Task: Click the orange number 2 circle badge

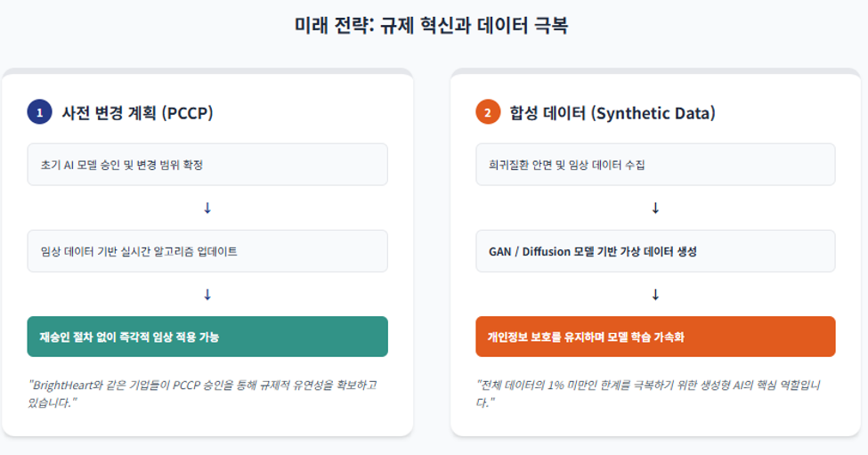Action: 488,112
